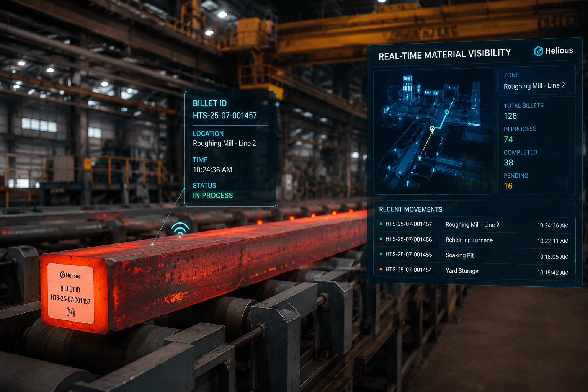Click IN PROCESS count 74
588x392 pixels.
coord(508,139)
